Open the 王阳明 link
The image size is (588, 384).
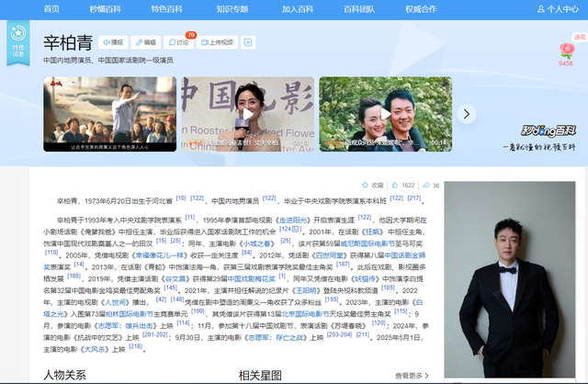tap(307, 290)
